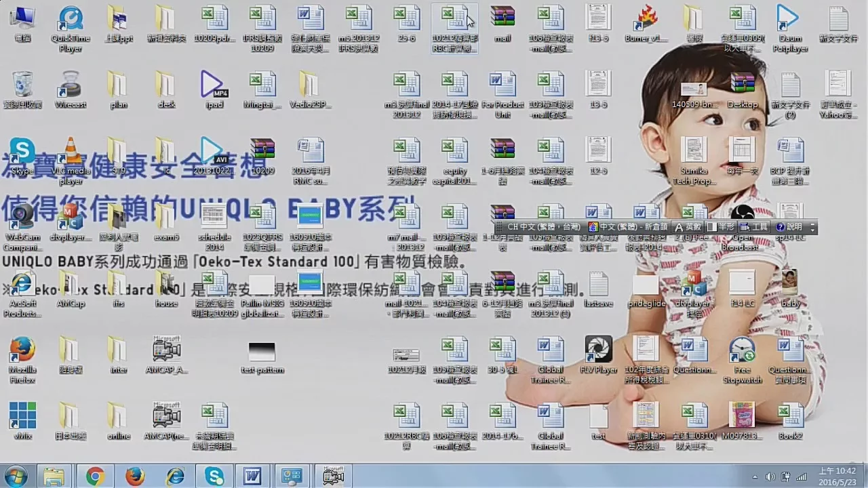This screenshot has height=488, width=868.
Task: Open the clock showing 上午 10:42
Action: click(x=837, y=476)
